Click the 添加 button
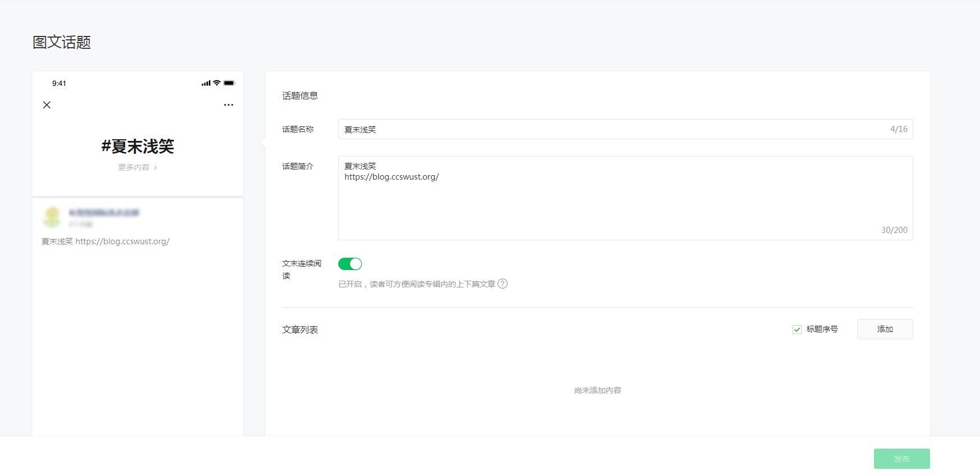The width and height of the screenshot is (980, 475). (885, 329)
